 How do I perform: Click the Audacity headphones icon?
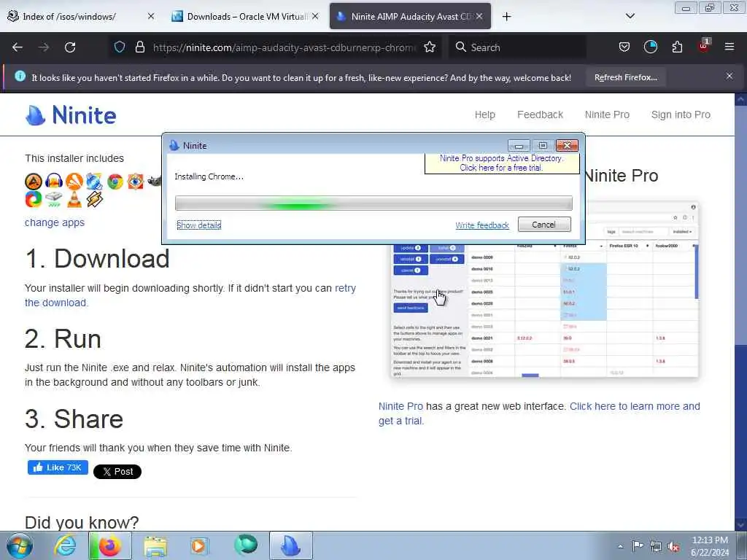54,182
